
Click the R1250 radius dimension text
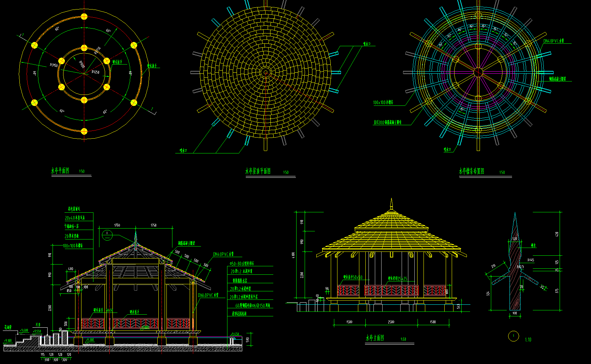coord(95,72)
